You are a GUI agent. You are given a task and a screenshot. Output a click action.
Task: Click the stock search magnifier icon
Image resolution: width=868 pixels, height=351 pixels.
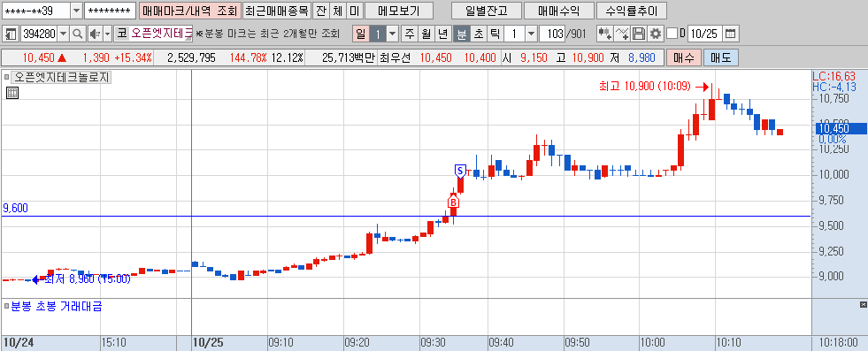pyautogui.click(x=78, y=34)
